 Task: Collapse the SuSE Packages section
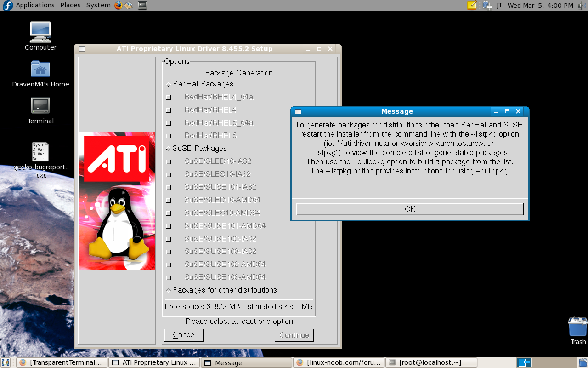(168, 149)
